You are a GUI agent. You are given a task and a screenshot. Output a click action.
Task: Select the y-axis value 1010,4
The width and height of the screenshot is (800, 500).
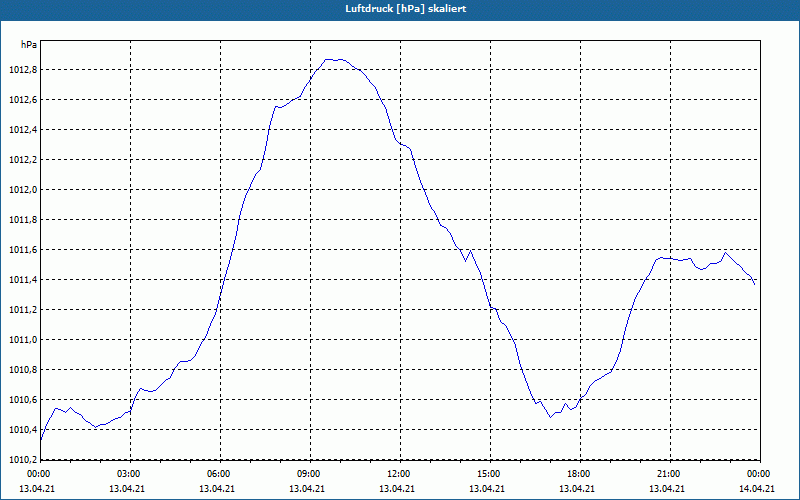pyautogui.click(x=23, y=430)
